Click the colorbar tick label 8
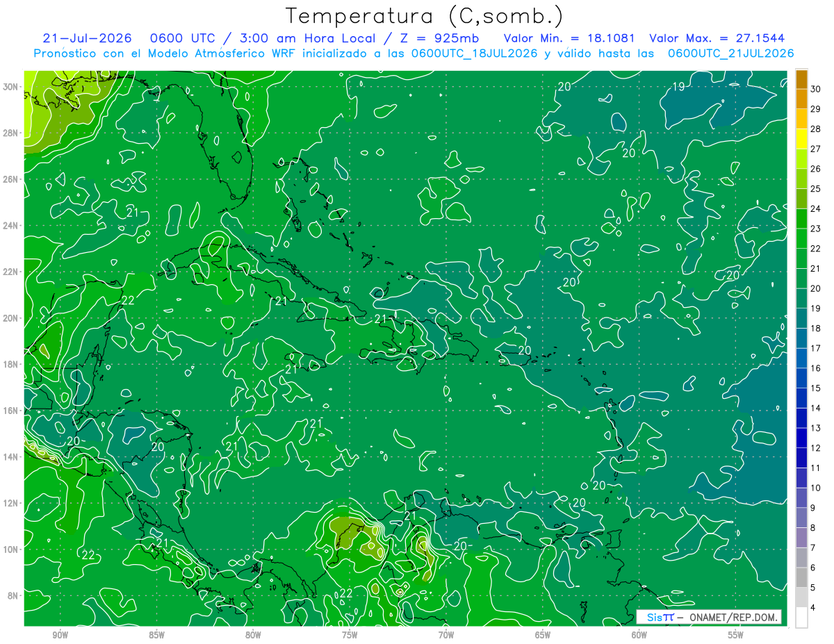The height and width of the screenshot is (644, 834). (x=814, y=528)
